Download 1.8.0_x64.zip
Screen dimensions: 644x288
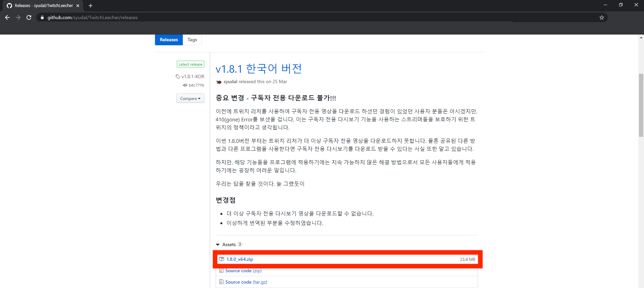240,259
